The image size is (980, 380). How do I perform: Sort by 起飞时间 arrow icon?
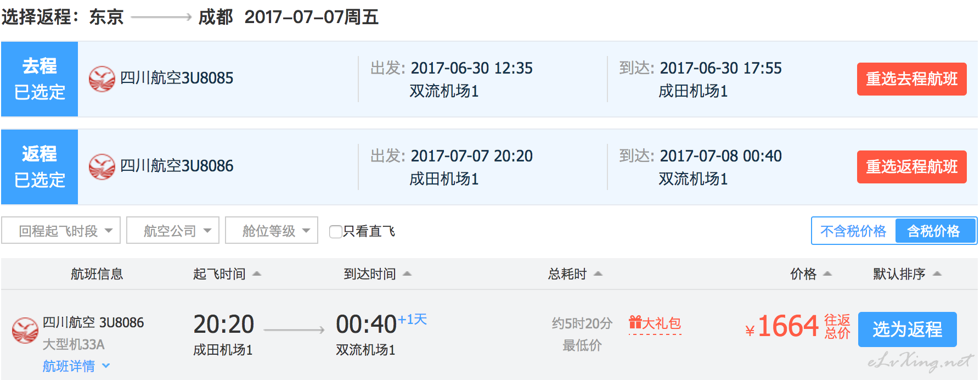point(256,273)
